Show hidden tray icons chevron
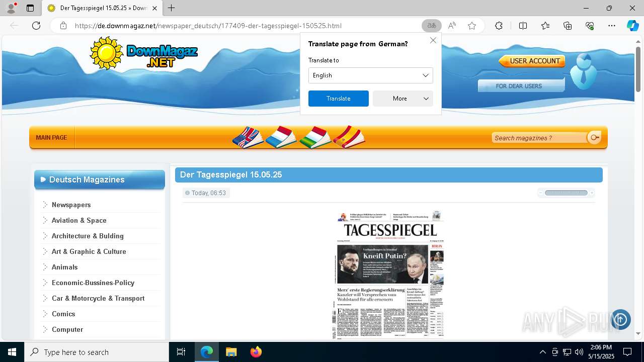 click(542, 352)
